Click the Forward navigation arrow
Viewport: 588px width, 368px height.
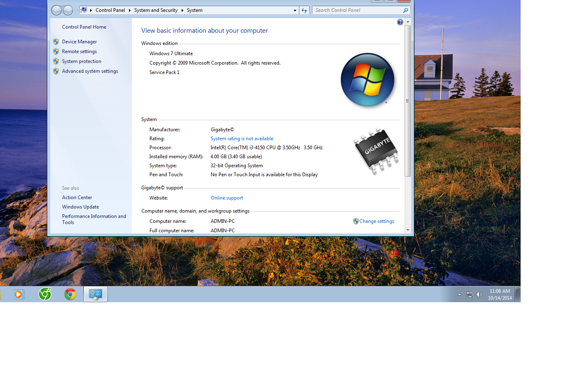point(68,10)
